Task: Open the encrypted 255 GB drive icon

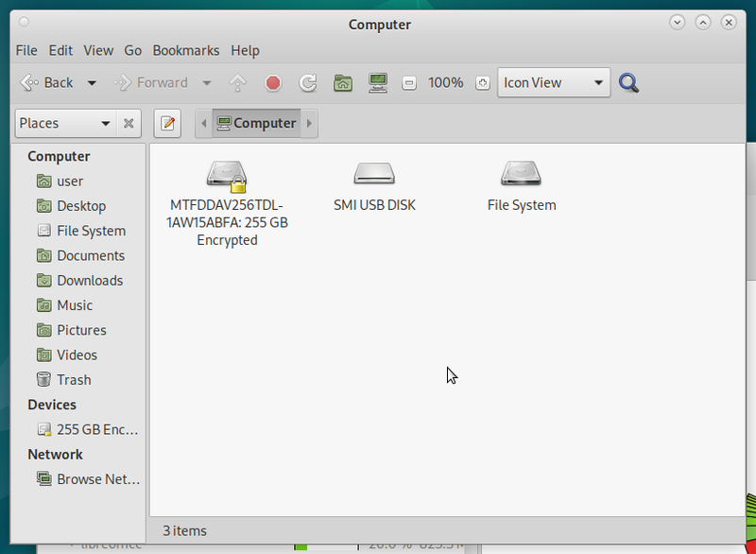Action: (x=227, y=175)
